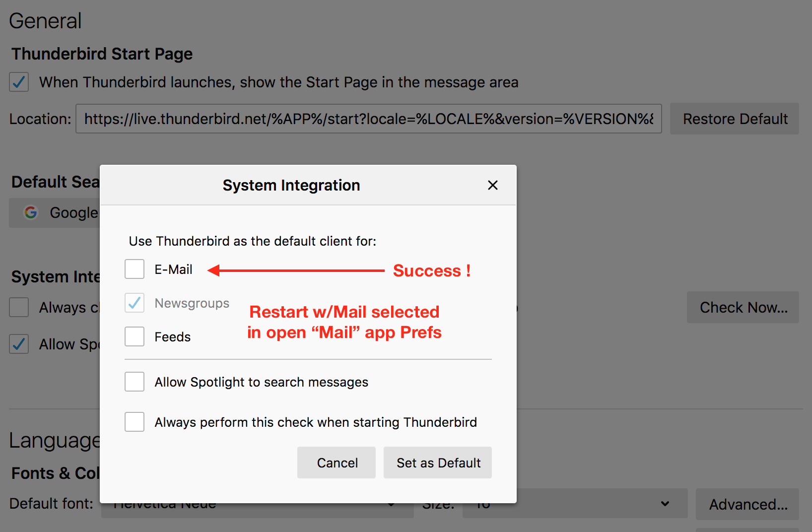Close the System Integration dialog
The height and width of the screenshot is (532, 812).
(492, 185)
